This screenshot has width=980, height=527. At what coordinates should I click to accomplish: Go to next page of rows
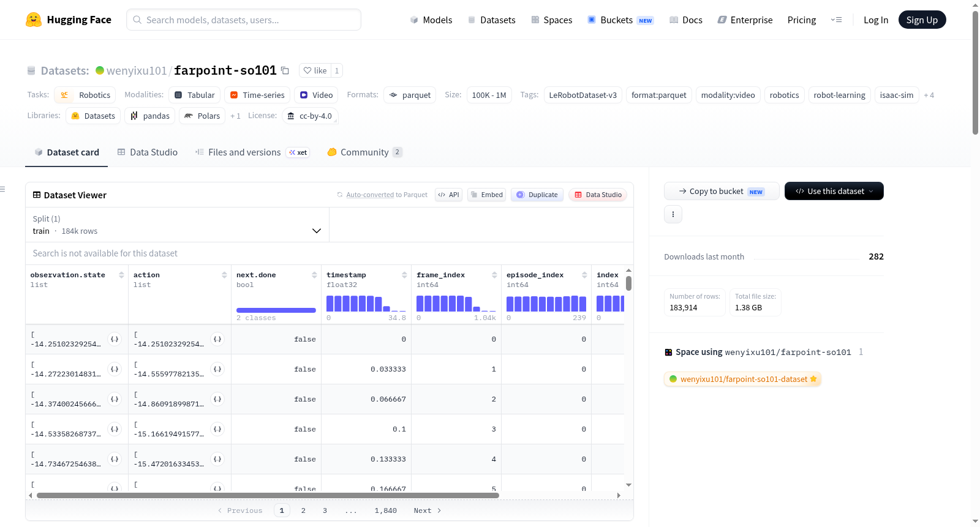pyautogui.click(x=428, y=510)
